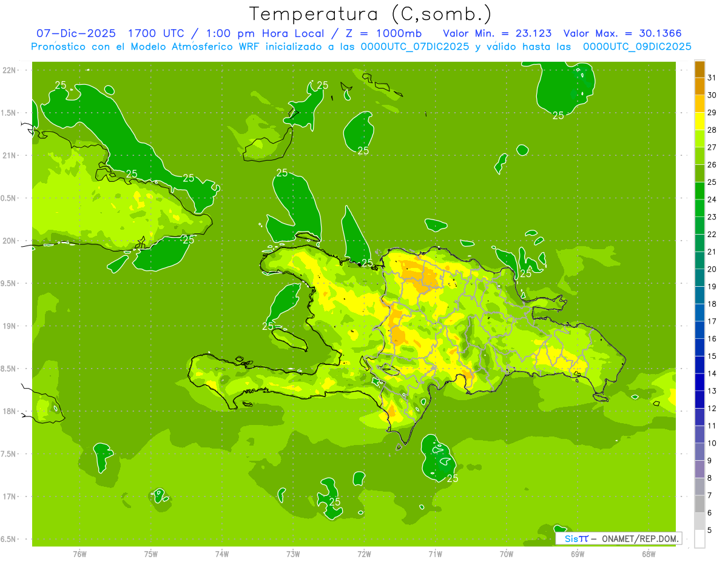Click the '71W' longitude axis label

435,554
